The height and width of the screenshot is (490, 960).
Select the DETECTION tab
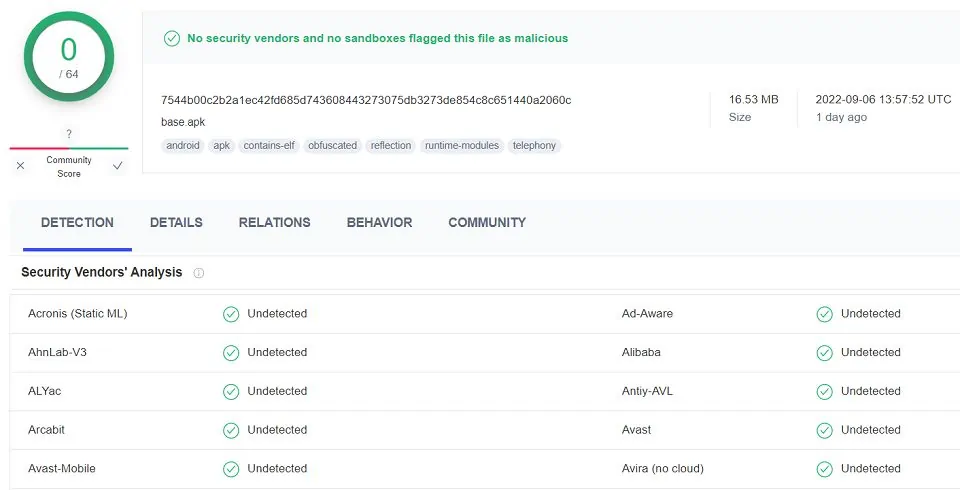(x=77, y=222)
